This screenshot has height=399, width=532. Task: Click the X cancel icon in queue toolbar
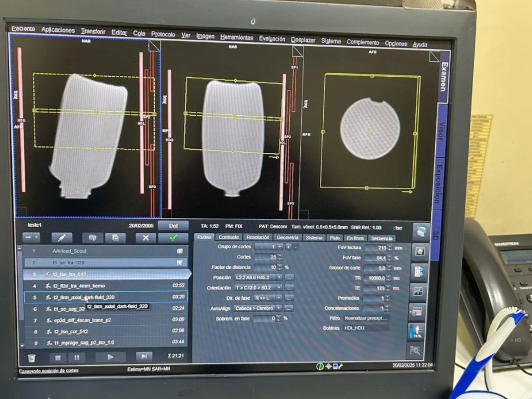[x=146, y=238]
